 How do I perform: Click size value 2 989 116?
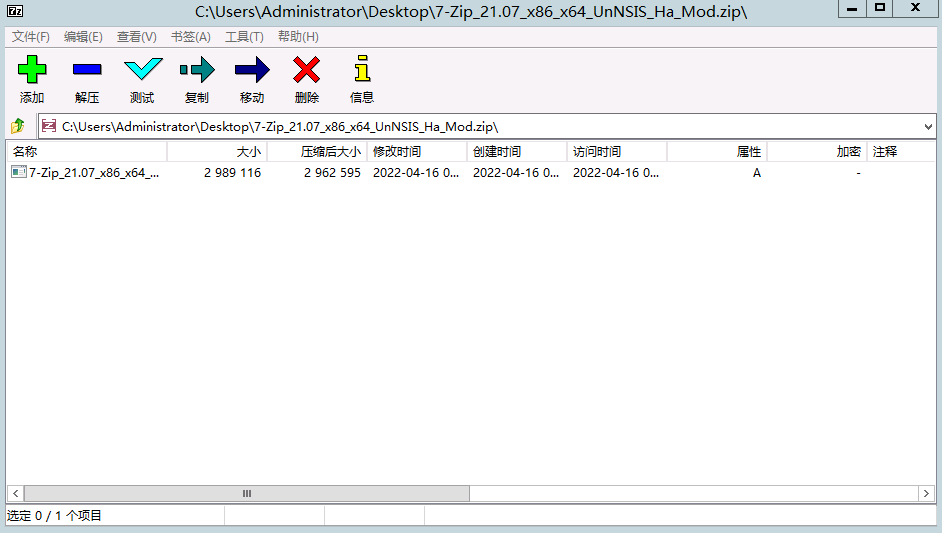(232, 172)
